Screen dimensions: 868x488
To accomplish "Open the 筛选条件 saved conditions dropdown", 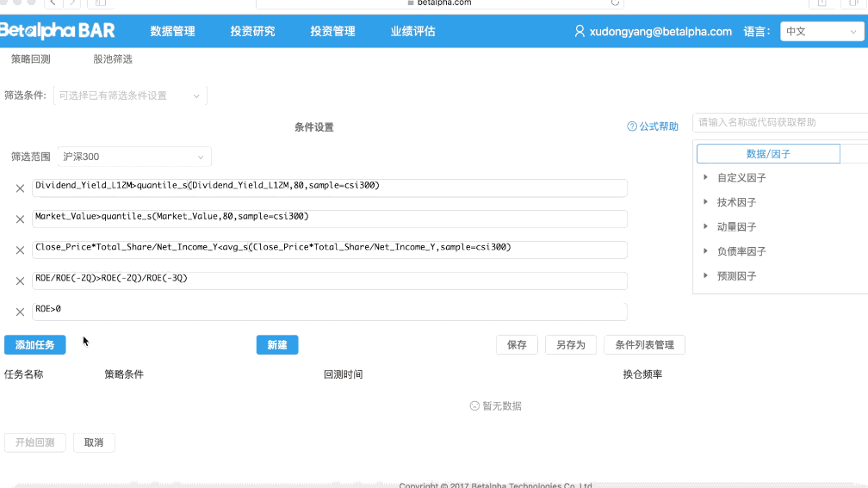I will coord(130,96).
